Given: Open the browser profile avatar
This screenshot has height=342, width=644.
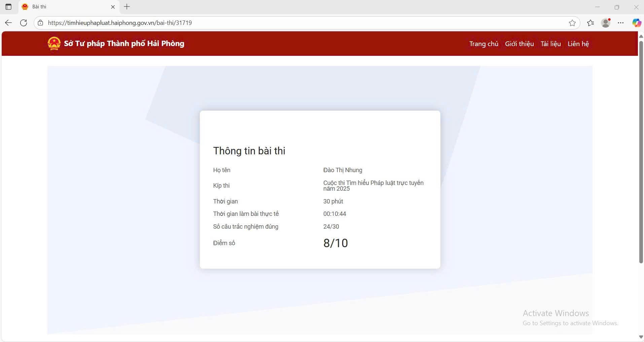Looking at the screenshot, I should point(606,23).
